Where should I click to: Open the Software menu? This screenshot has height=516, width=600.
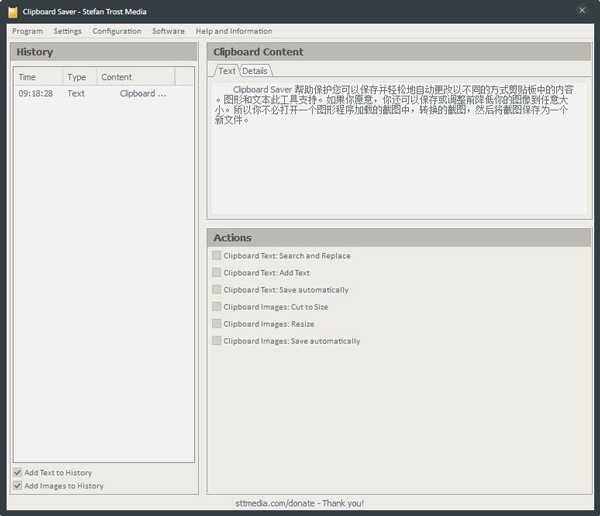[168, 31]
